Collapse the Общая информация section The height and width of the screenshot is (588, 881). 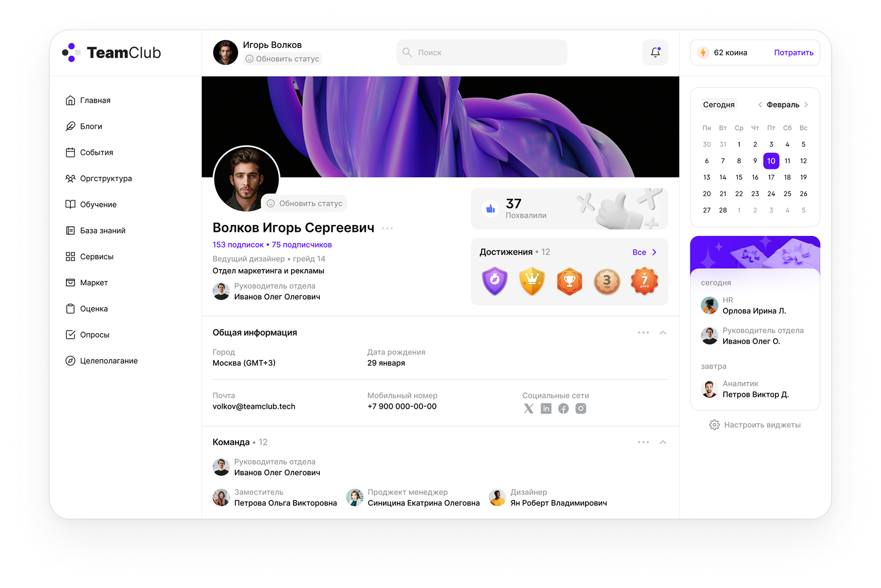pos(663,333)
